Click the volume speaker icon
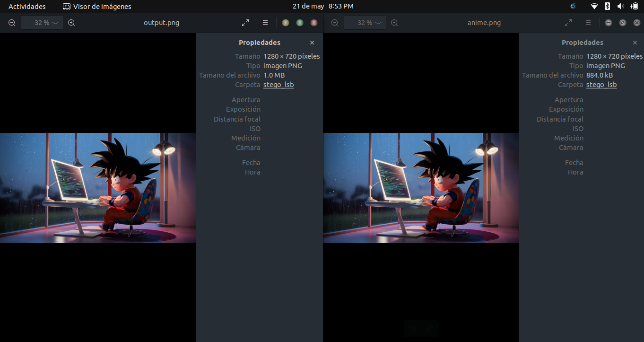Image resolution: width=644 pixels, height=342 pixels. (x=620, y=6)
